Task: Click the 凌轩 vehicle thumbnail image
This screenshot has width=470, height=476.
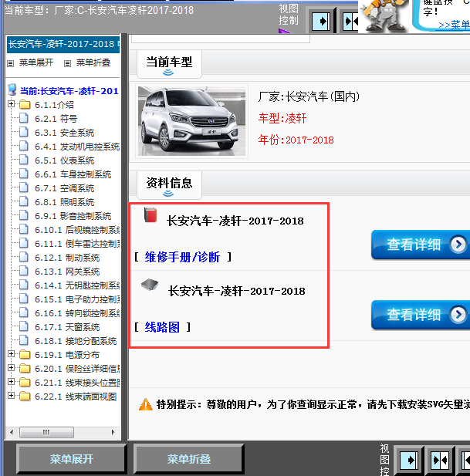Action: click(191, 121)
